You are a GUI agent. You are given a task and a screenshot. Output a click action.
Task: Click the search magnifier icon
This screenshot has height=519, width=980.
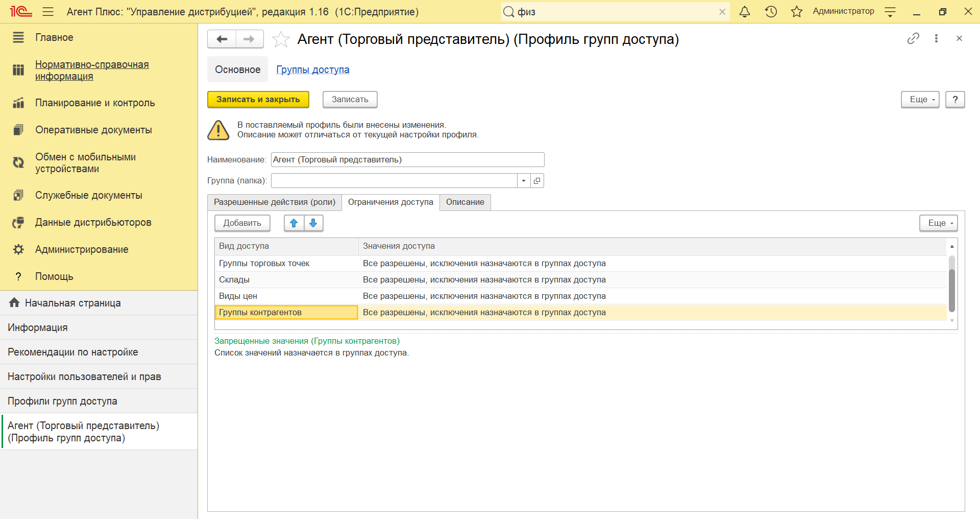pos(508,12)
